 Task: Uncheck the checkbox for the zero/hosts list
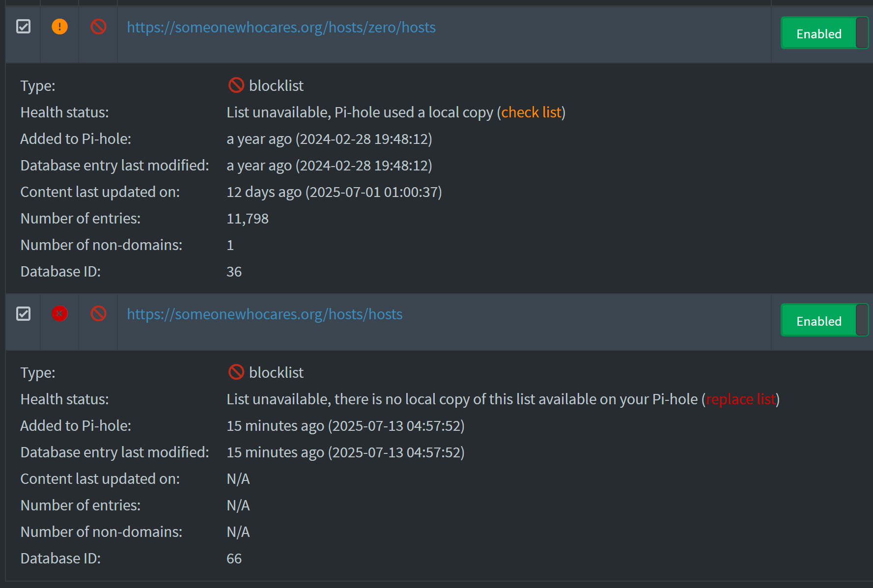click(24, 27)
